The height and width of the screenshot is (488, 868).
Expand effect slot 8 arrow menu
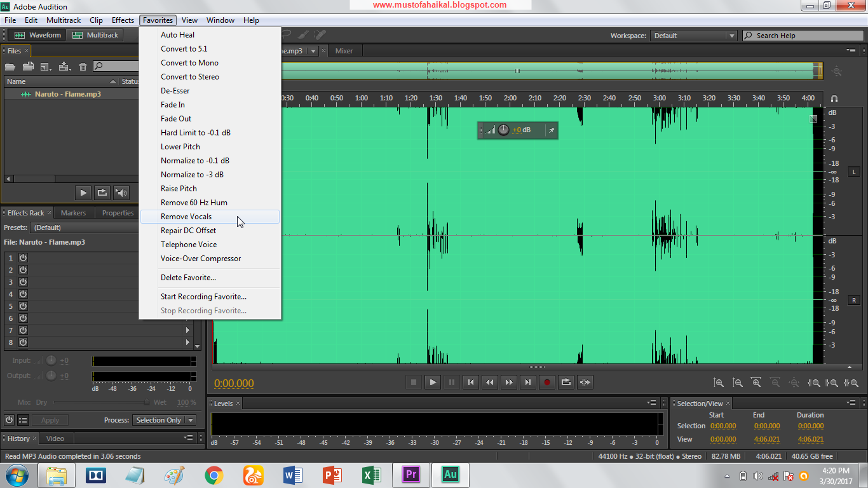[187, 342]
